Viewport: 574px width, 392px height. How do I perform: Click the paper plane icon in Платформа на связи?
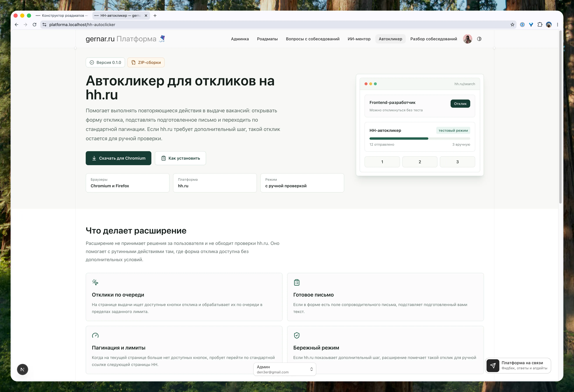tap(493, 365)
